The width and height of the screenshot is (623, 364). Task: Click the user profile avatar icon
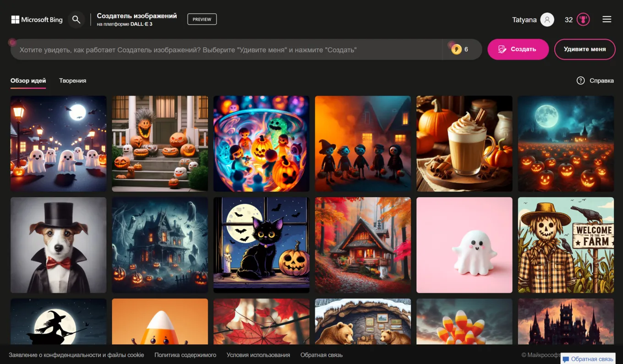(547, 20)
